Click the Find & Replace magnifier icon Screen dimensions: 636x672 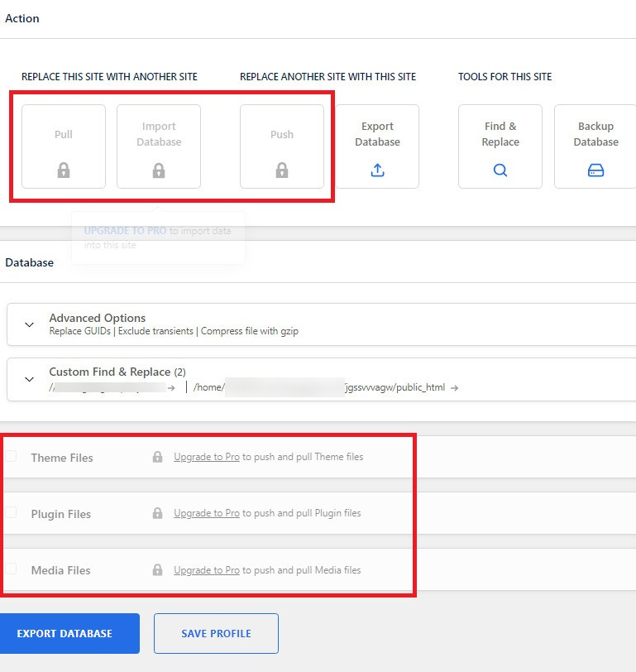[500, 170]
